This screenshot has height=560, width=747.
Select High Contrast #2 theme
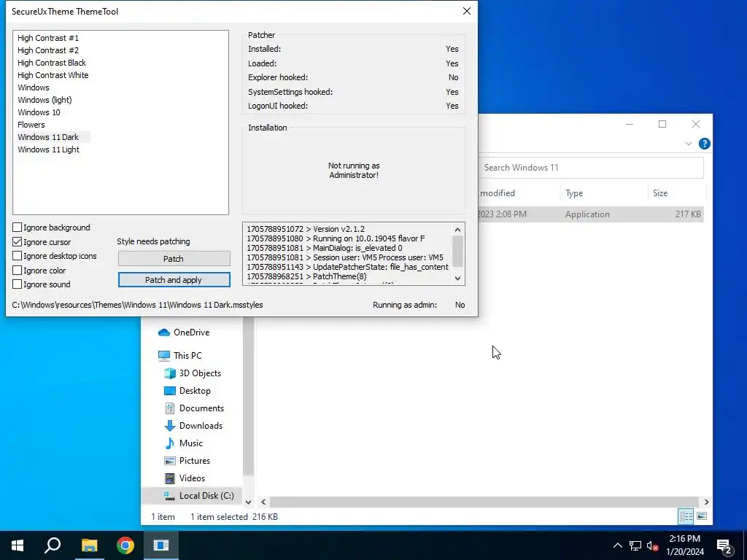point(48,50)
